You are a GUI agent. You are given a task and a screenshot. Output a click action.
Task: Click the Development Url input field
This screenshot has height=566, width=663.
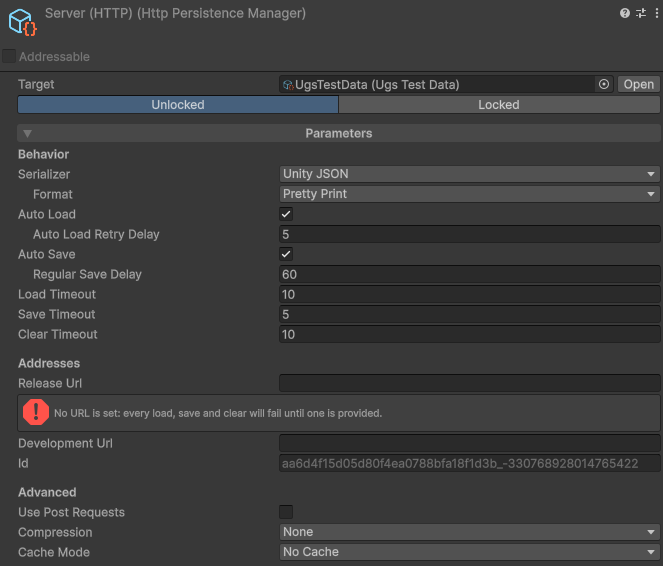pos(469,443)
